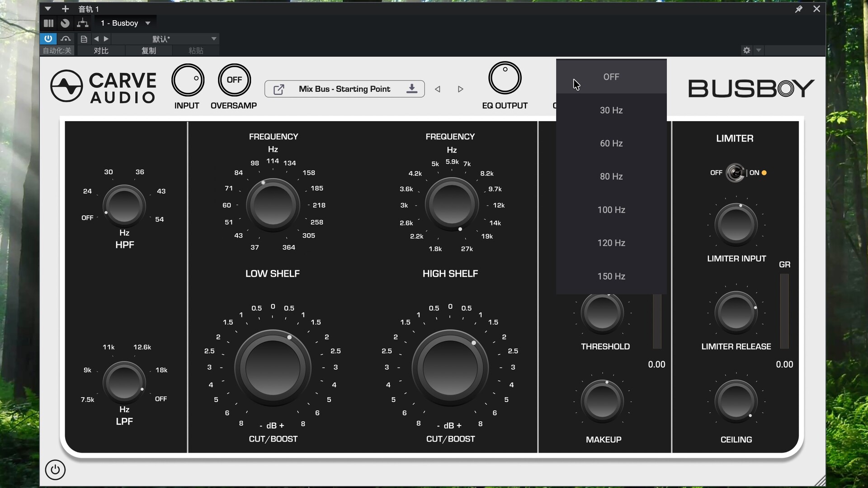Pin the plugin window
Viewport: 868px width, 488px height.
tap(798, 9)
